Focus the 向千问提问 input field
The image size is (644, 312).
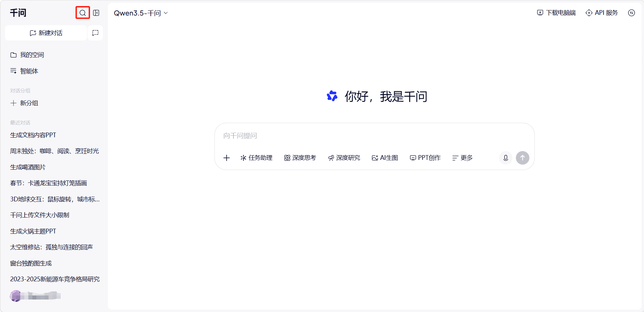pos(374,136)
